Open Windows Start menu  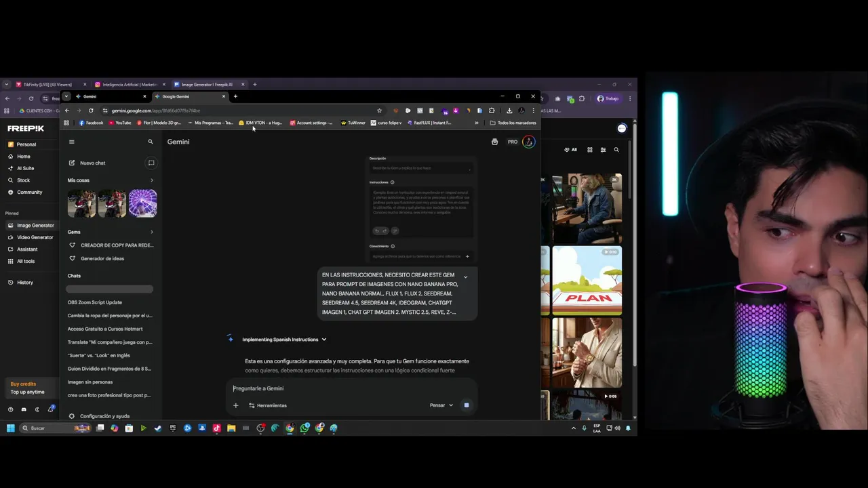click(11, 428)
